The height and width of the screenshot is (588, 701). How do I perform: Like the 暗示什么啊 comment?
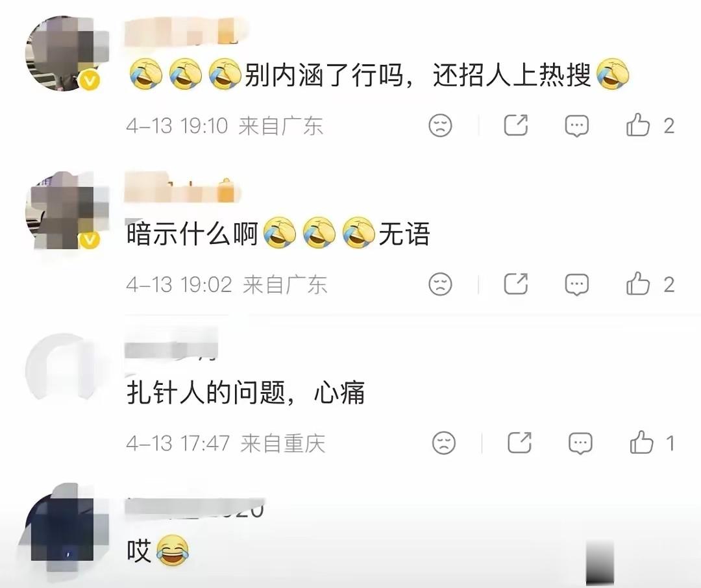point(638,284)
